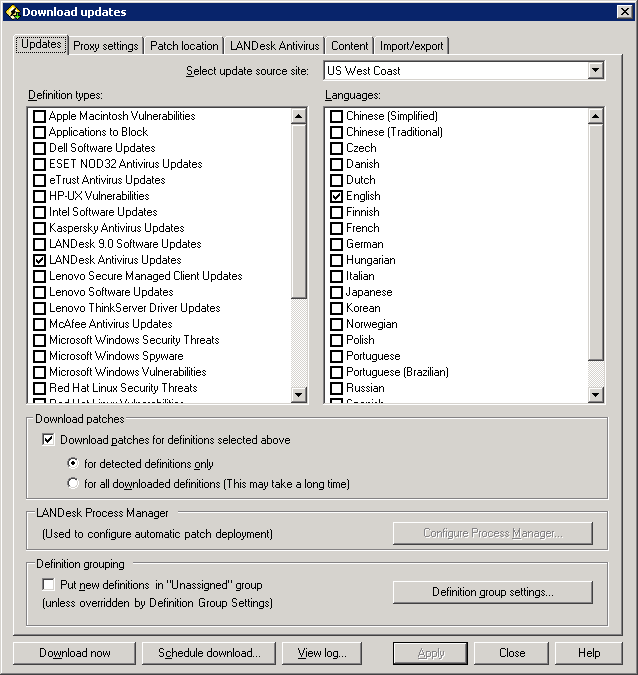Check Chinese (Traditional) language
638x675 pixels.
coord(336,132)
